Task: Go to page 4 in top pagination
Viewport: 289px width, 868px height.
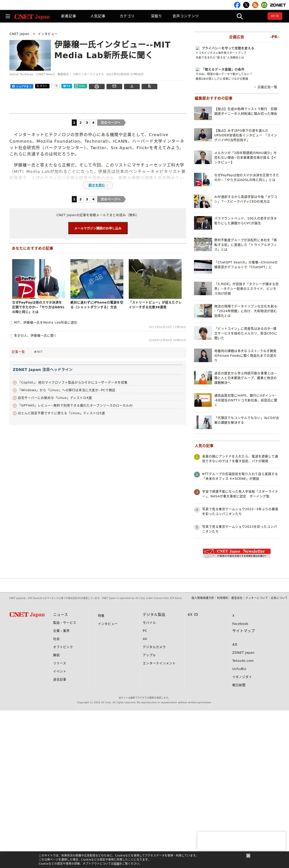Action: coord(93,123)
